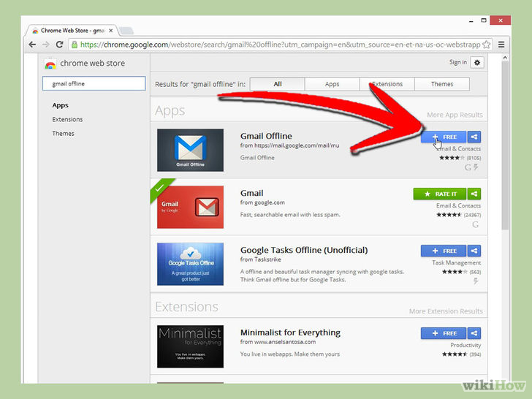Viewport: 532px width, 399px height.
Task: Choose Themes in the left sidebar
Action: (x=63, y=134)
